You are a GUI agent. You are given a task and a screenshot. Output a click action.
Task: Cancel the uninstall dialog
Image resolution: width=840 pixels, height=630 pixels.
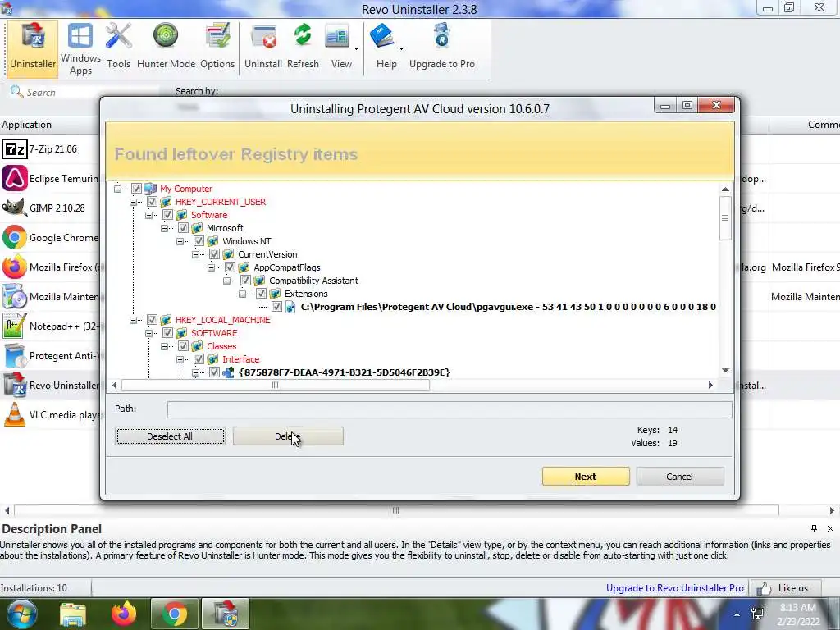pos(680,477)
